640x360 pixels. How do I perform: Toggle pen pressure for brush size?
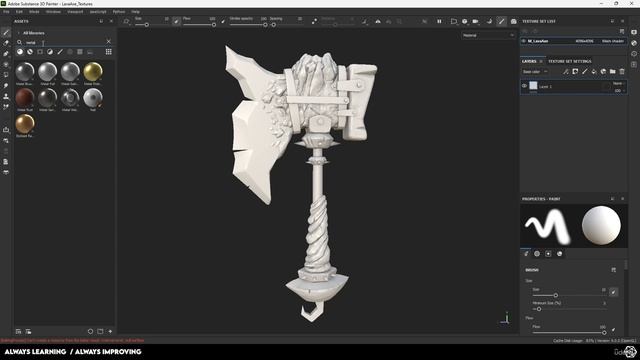[x=176, y=21]
